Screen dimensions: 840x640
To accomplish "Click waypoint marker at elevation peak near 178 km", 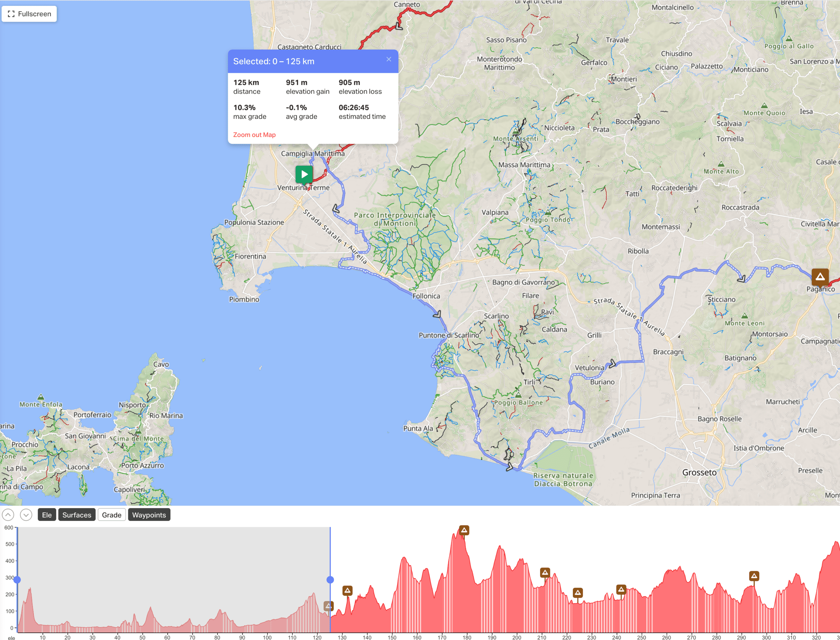I will pyautogui.click(x=464, y=530).
